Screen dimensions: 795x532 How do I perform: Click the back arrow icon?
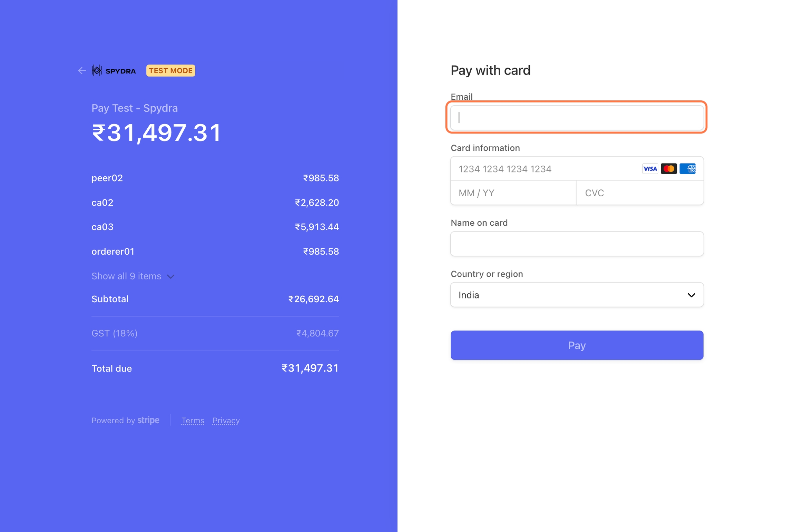click(x=82, y=71)
